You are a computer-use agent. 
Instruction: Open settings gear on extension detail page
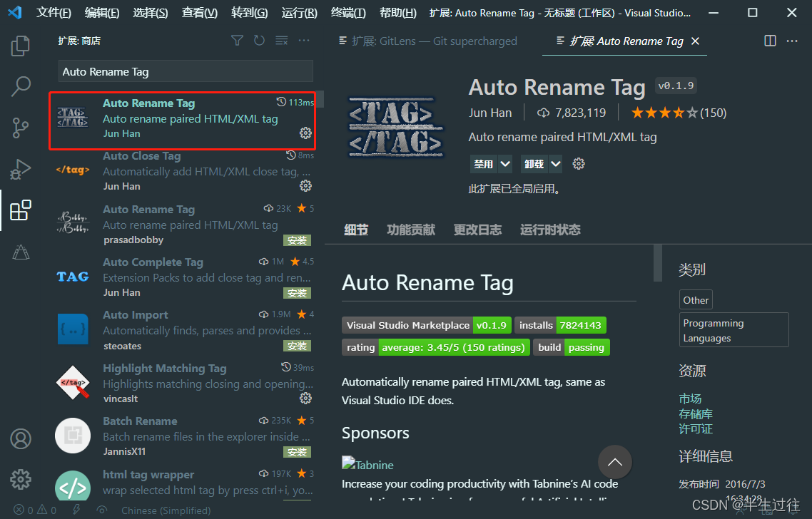[x=579, y=164]
